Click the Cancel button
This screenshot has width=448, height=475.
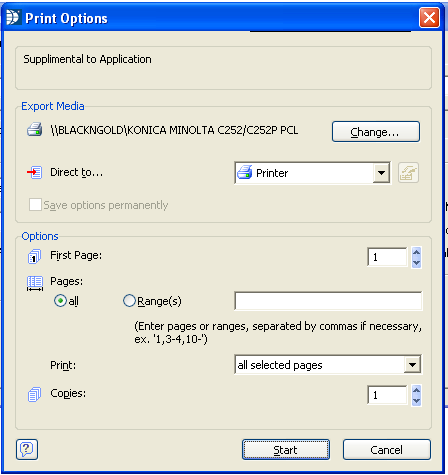[x=387, y=450]
